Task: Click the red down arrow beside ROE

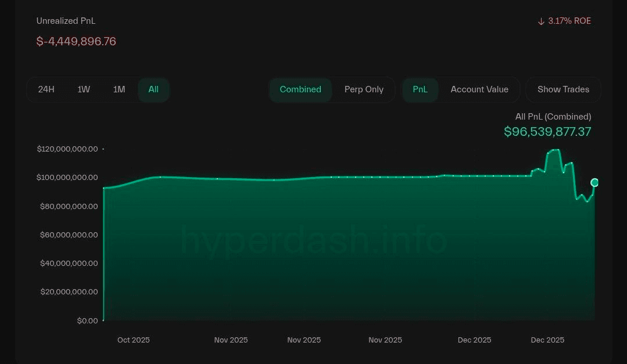Action: tap(541, 21)
